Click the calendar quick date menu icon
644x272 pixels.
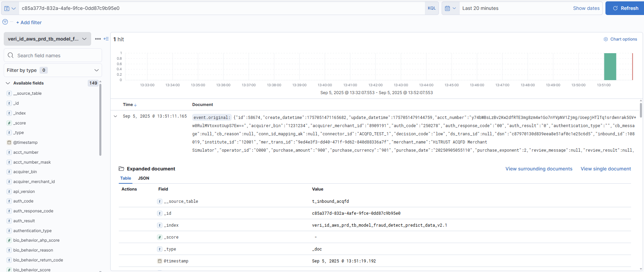[x=450, y=8]
